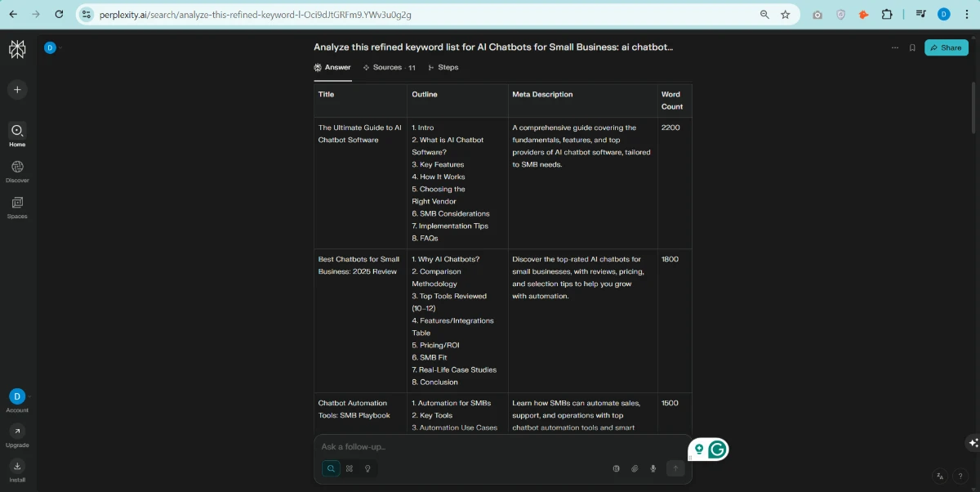Open the Grammarly G widget
The image size is (980, 492).
(717, 449)
